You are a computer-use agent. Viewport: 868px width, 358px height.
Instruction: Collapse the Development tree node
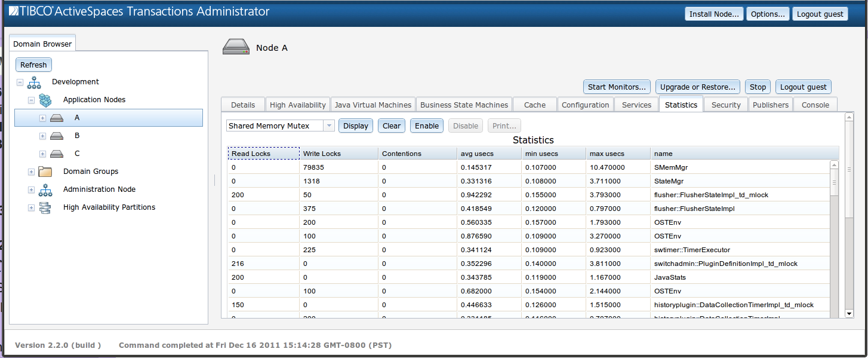click(x=20, y=82)
